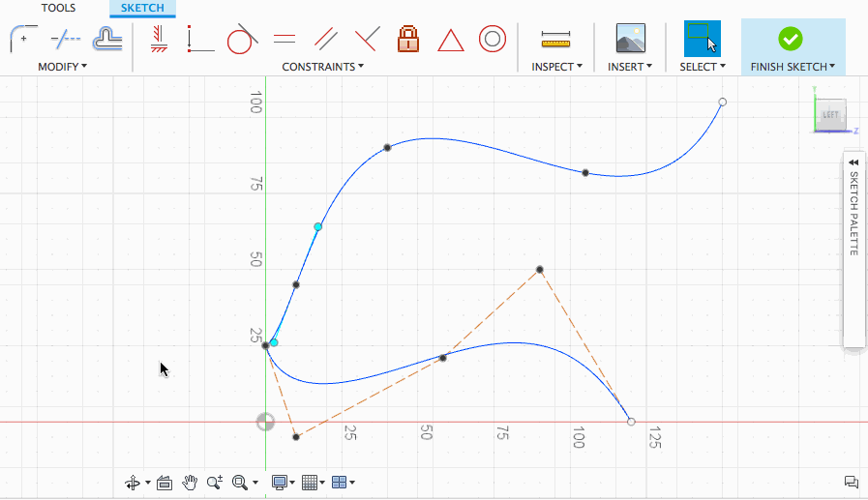The height and width of the screenshot is (500, 868).
Task: Apply the Horizontal/Vertical constraint icon
Action: 159,39
